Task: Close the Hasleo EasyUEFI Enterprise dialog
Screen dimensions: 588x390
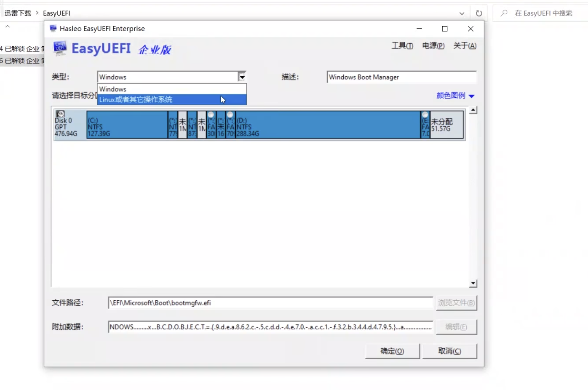Action: (470, 29)
